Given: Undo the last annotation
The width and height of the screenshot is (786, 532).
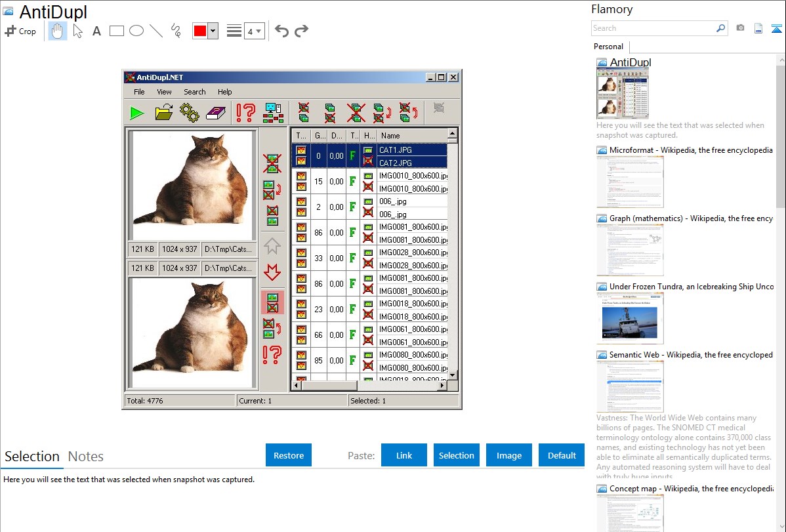Looking at the screenshot, I should pyautogui.click(x=281, y=31).
